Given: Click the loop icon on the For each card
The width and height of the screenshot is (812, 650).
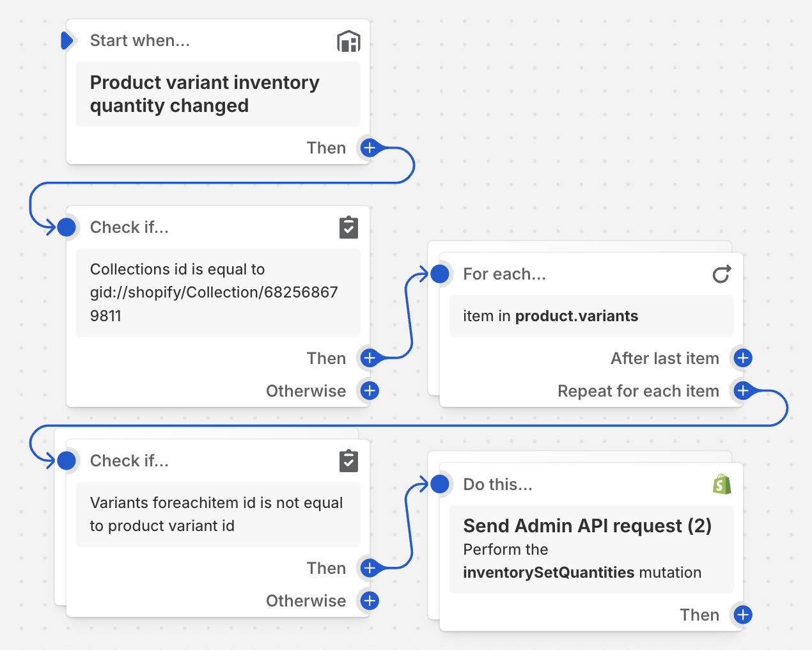Looking at the screenshot, I should click(722, 274).
